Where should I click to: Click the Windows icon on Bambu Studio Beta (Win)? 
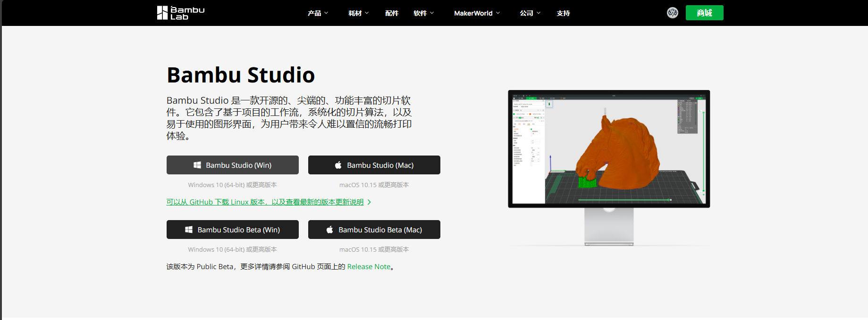[189, 230]
